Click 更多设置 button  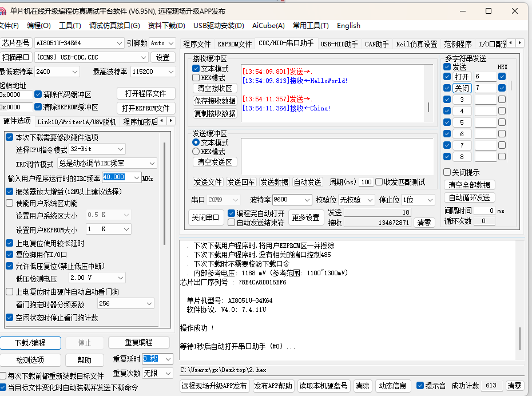tap(305, 217)
